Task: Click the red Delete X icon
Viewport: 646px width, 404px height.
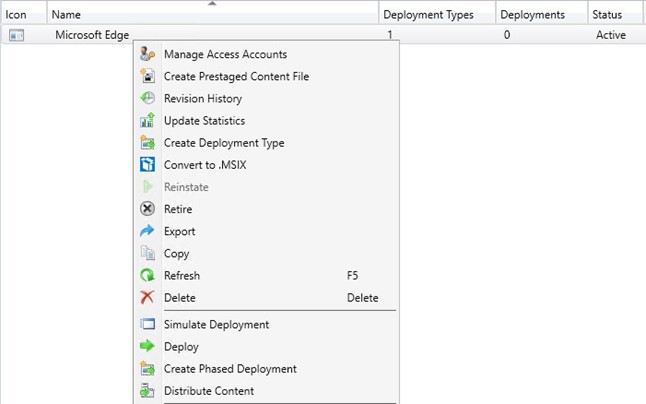Action: (x=147, y=297)
